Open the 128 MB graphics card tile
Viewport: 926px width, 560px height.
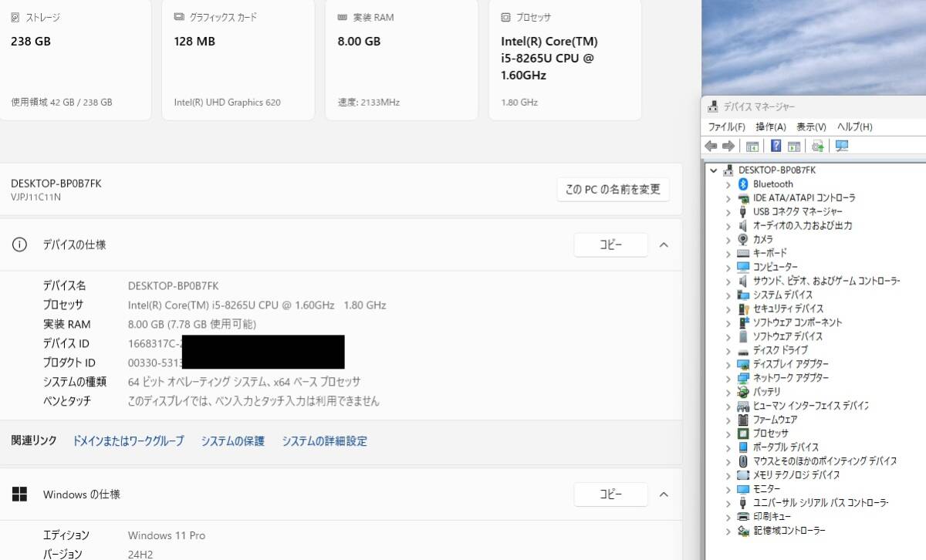tap(238, 60)
